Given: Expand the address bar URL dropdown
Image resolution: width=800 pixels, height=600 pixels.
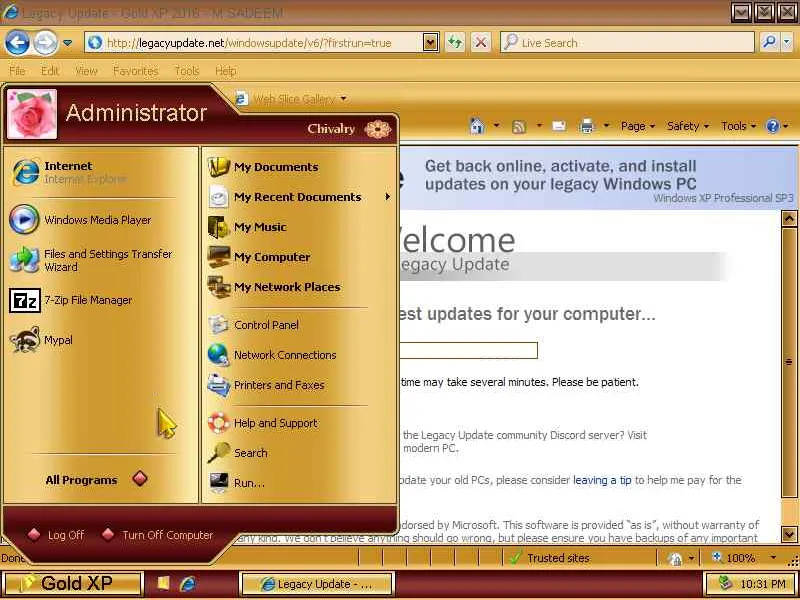Looking at the screenshot, I should [x=431, y=43].
